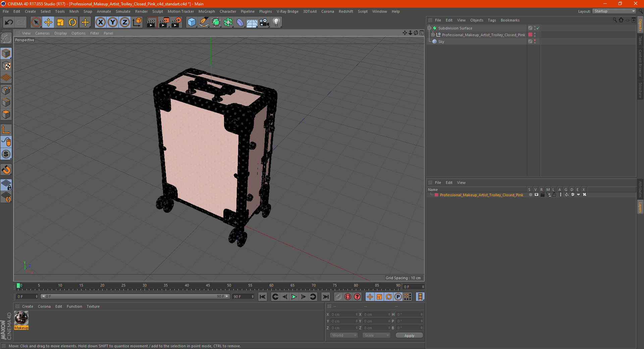Viewport: 644px width, 349px height.
Task: Activate the Move tool icon
Action: point(48,22)
